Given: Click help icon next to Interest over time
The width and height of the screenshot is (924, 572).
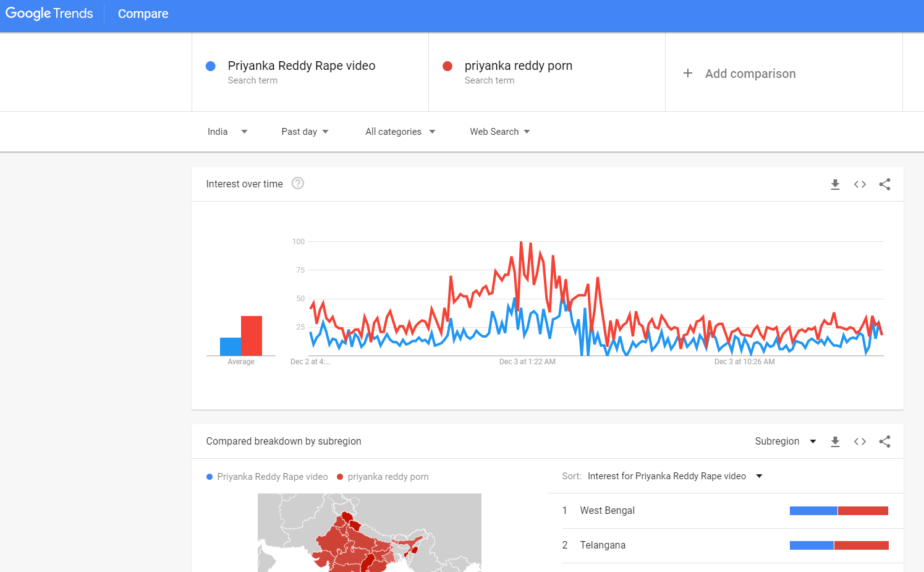Looking at the screenshot, I should tap(298, 183).
